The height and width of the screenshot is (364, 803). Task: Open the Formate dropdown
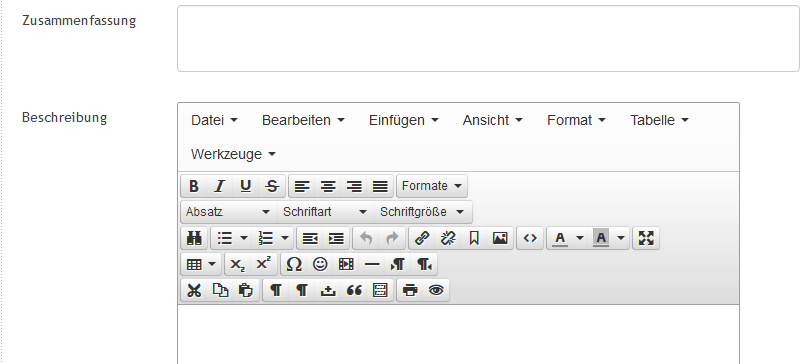click(432, 186)
